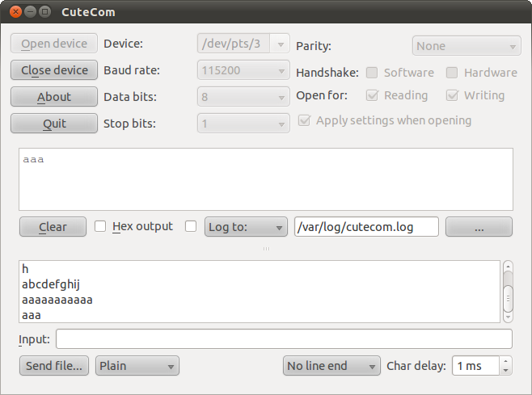Quit the CuteCom application
The image size is (532, 395).
coord(53,124)
